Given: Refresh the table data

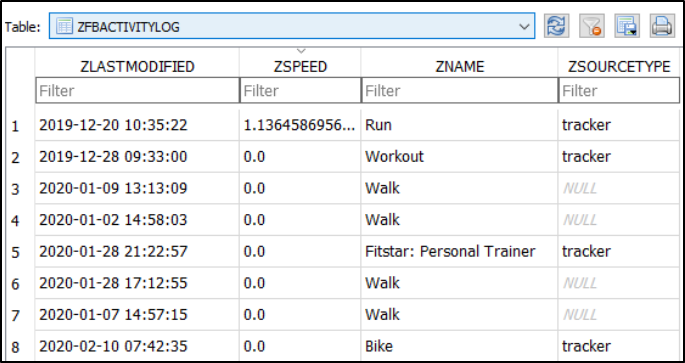Looking at the screenshot, I should pos(557,26).
